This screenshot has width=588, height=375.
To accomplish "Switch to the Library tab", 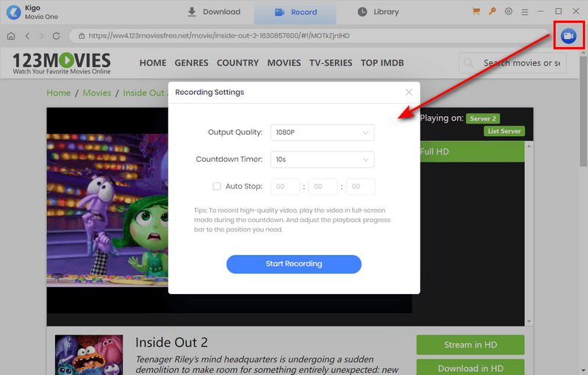I will pos(378,12).
